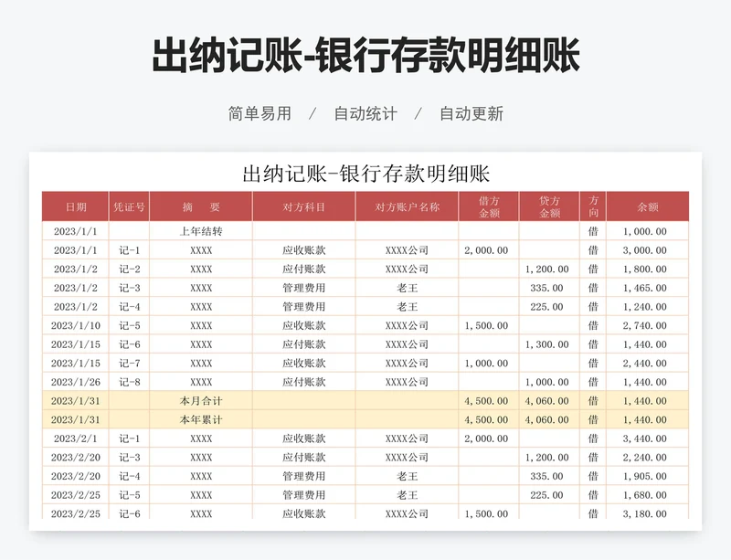Select the 对方科目 column header
The height and width of the screenshot is (560, 731).
pos(304,206)
